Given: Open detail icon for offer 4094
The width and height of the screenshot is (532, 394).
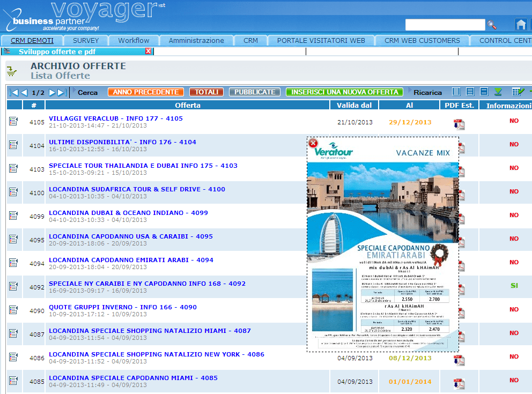Looking at the screenshot, I should [13, 263].
